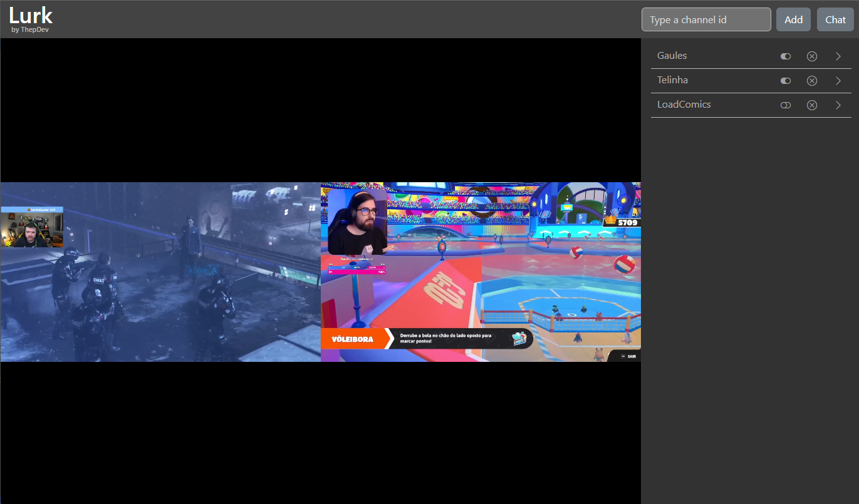Select the LoadComics channel name
The height and width of the screenshot is (504, 859).
click(684, 105)
